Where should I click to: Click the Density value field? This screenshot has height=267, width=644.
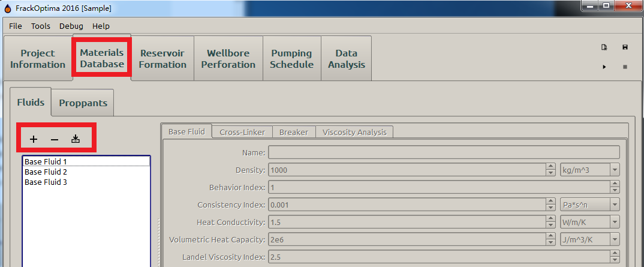407,170
